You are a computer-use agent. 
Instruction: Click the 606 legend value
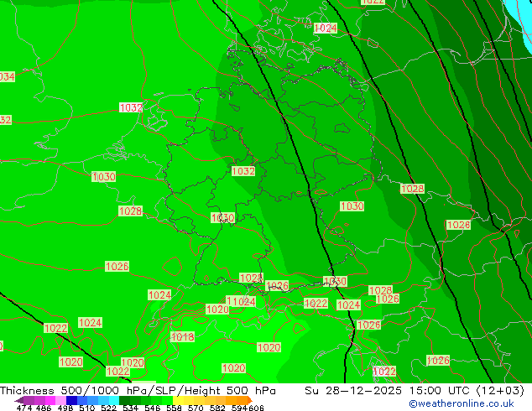pyautogui.click(x=256, y=408)
